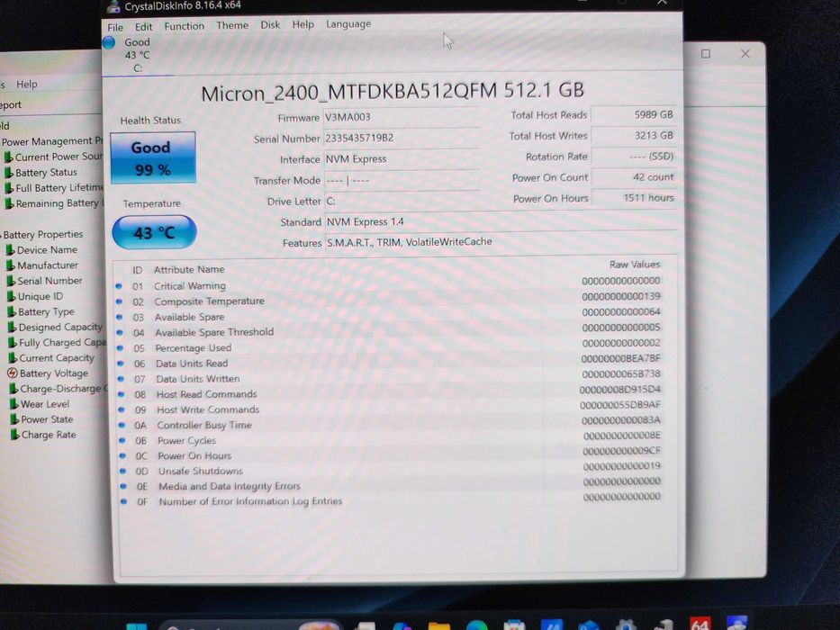Click the blue status dot for Host Read Commands
Screen dimensions: 840x630
point(122,394)
